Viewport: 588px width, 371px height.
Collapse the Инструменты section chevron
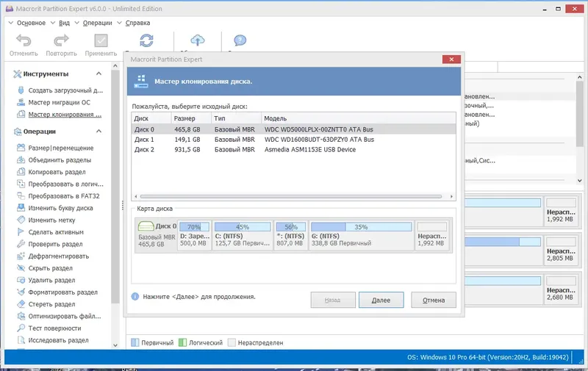(98, 73)
